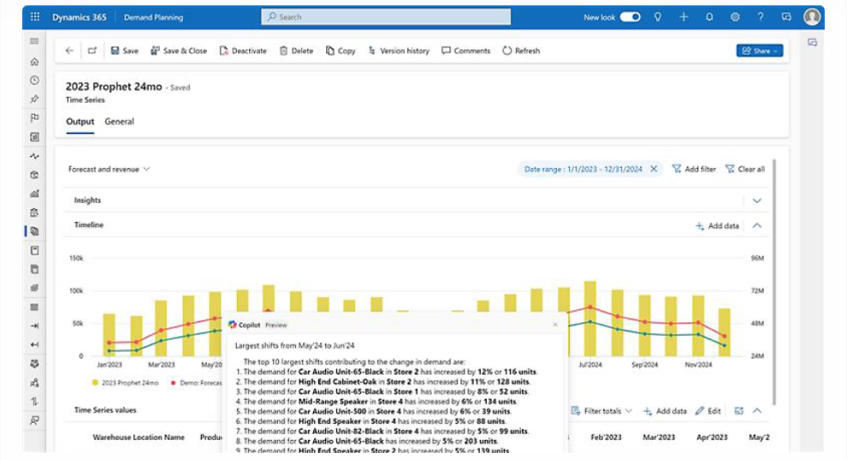Click the Search input field

(x=386, y=17)
